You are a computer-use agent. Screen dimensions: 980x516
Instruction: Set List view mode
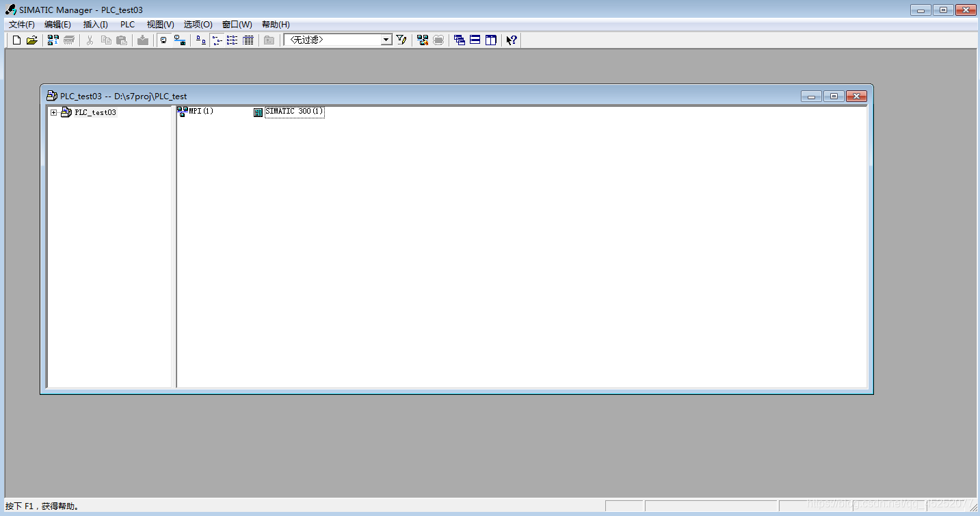233,40
